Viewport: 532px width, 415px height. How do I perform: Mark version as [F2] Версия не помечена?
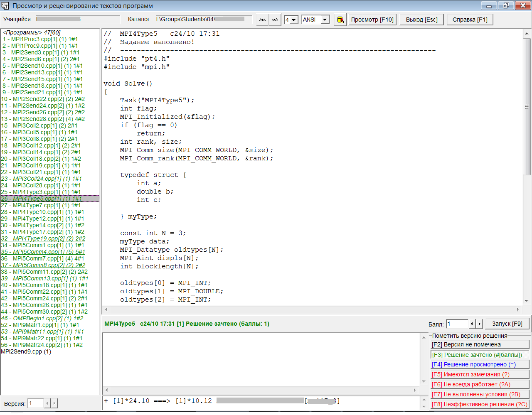480,344
